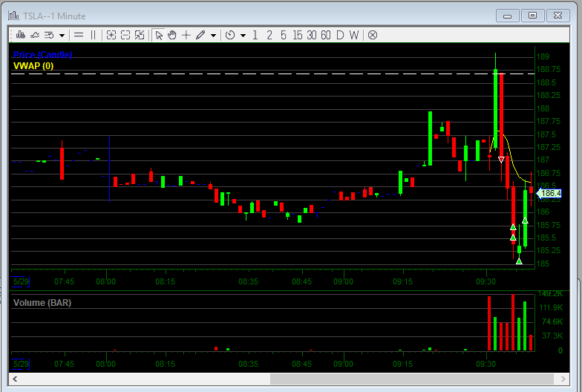Select the vertical lines tool
Screen dimensions: 582x392
[94, 35]
